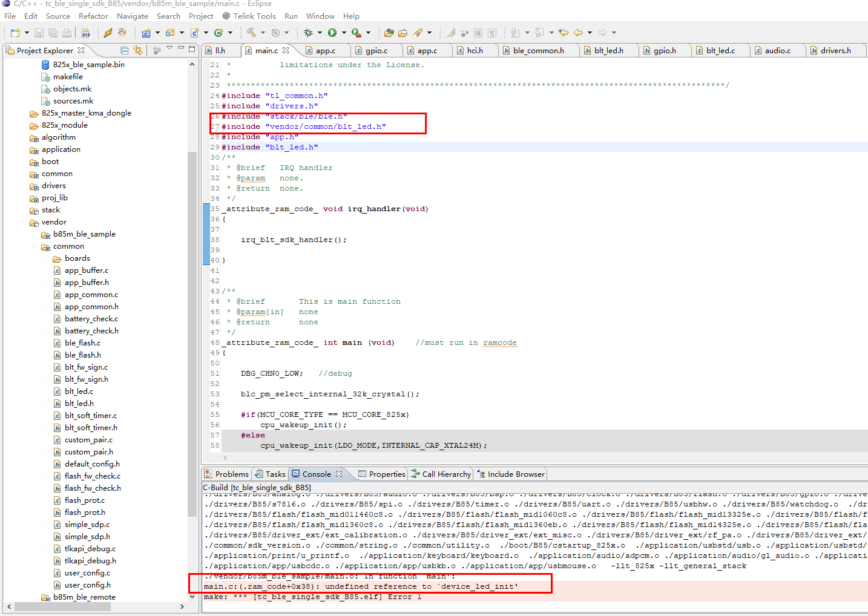Viewport: 868px width, 616px height.
Task: Open the Project menu
Action: pyautogui.click(x=201, y=16)
